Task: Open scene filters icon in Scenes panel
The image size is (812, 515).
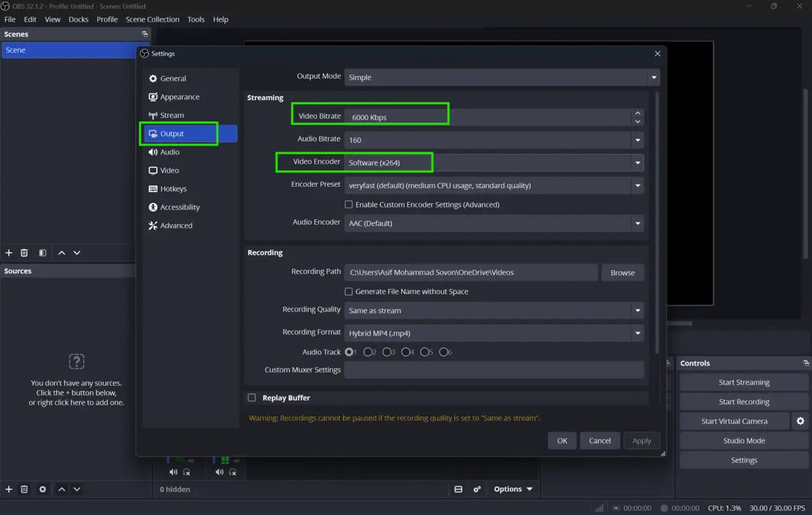Action: coord(43,252)
